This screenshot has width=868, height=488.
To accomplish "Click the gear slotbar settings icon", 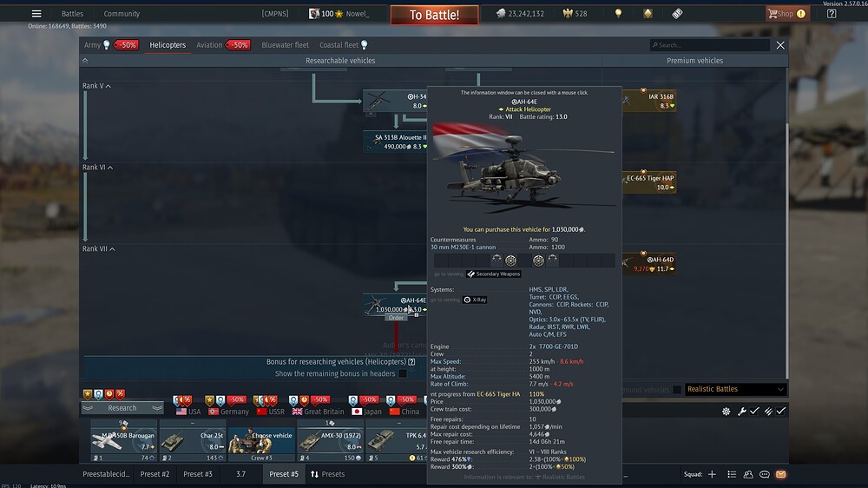I will (x=726, y=412).
